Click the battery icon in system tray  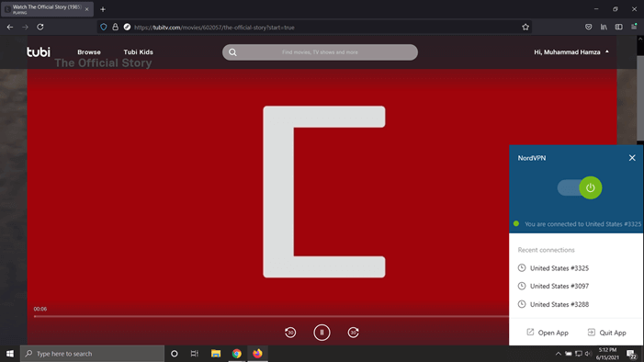(x=569, y=354)
